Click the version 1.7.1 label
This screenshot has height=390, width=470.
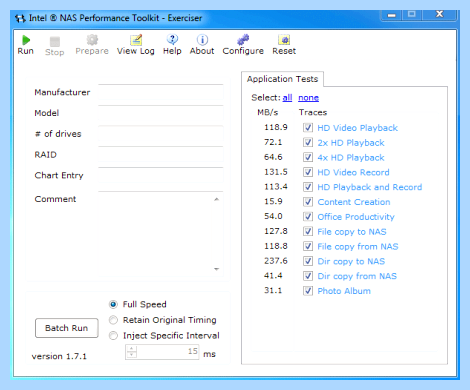pyautogui.click(x=59, y=356)
